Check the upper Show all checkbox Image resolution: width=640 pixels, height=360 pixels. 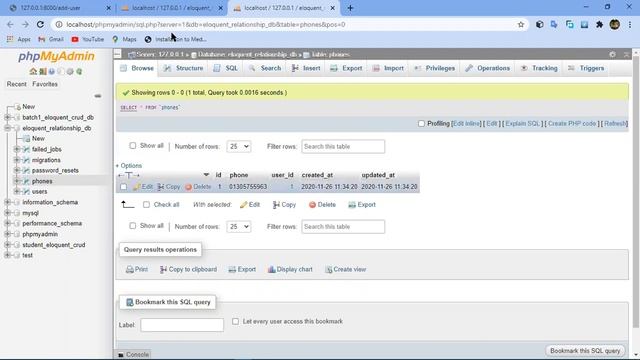pos(133,146)
